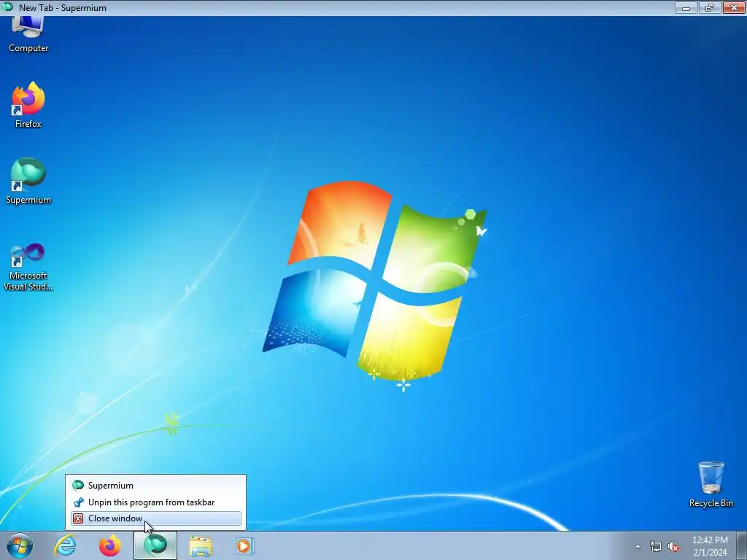747x560 pixels.
Task: Select Unpin this program from taskbar
Action: [156, 502]
